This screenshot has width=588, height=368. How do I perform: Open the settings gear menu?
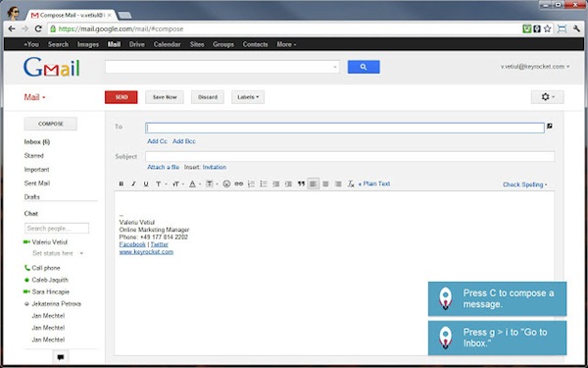tap(548, 97)
